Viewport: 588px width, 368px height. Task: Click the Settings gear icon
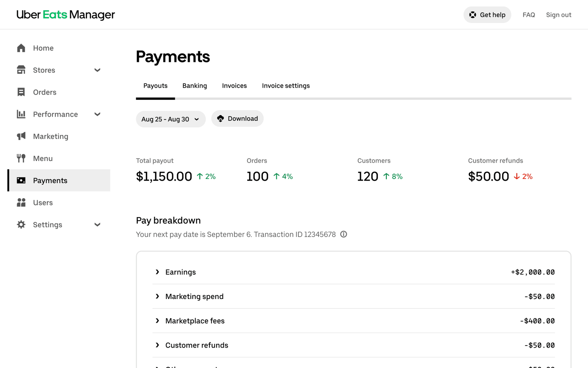click(21, 225)
